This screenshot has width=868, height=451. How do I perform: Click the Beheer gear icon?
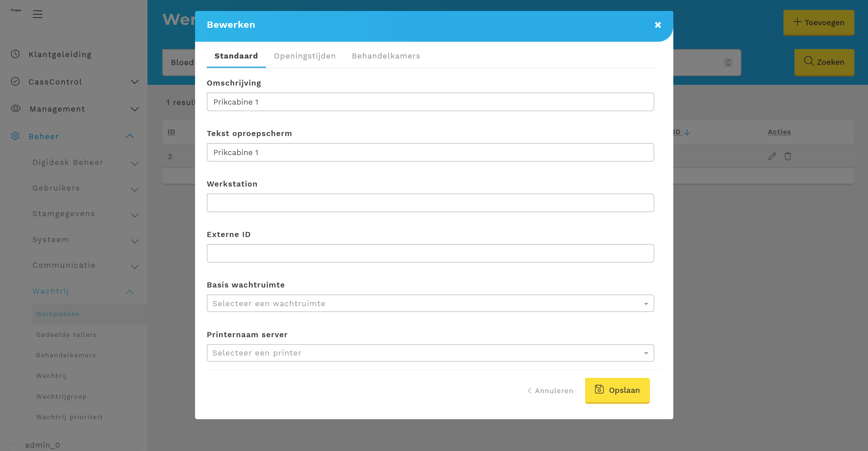pyautogui.click(x=15, y=136)
